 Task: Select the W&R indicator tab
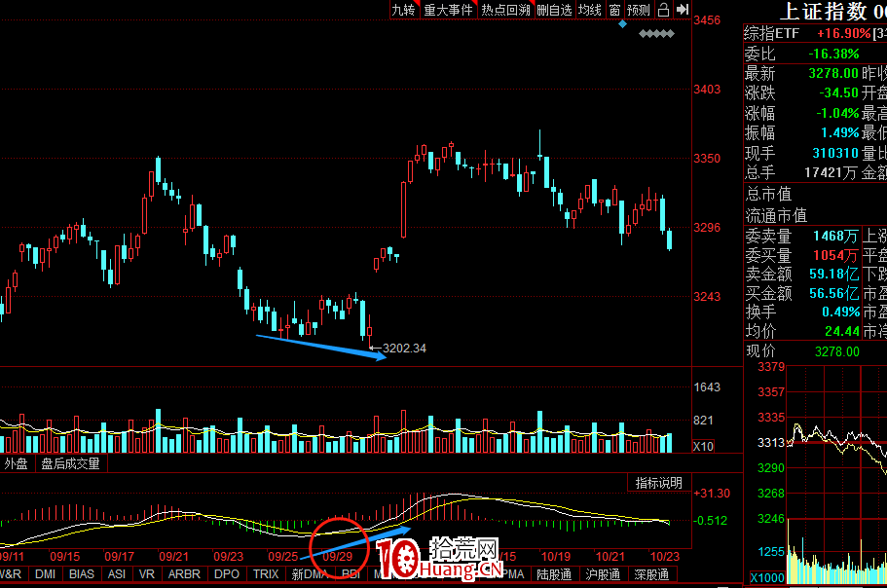(12, 573)
